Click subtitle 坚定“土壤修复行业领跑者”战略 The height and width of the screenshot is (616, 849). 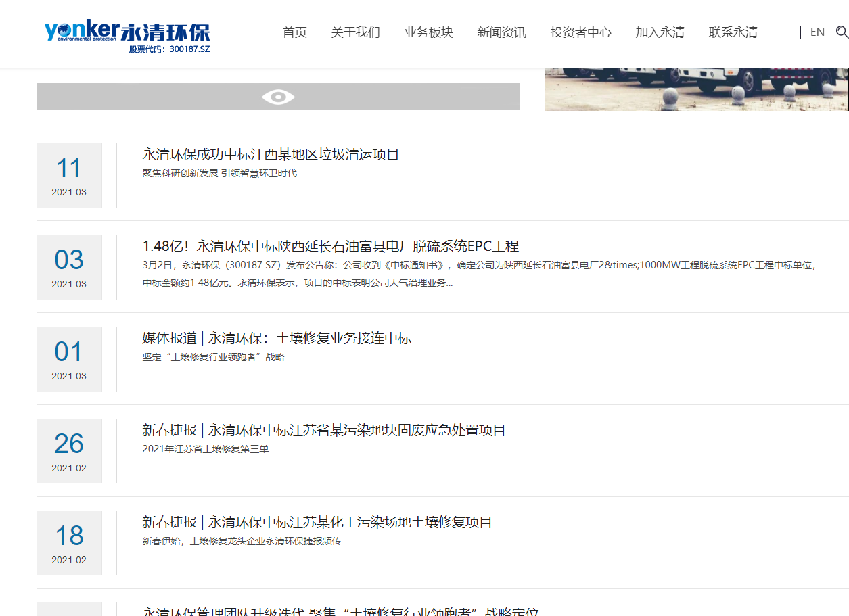pyautogui.click(x=213, y=357)
